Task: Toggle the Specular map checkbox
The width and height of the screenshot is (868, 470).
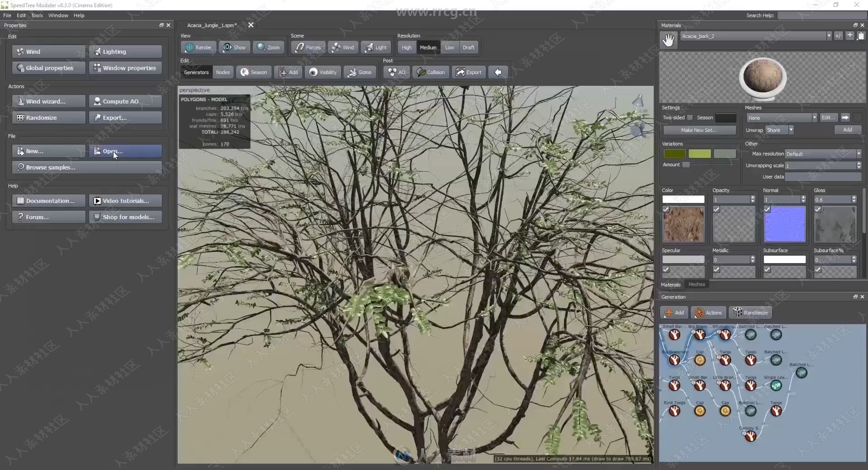Action: point(666,269)
